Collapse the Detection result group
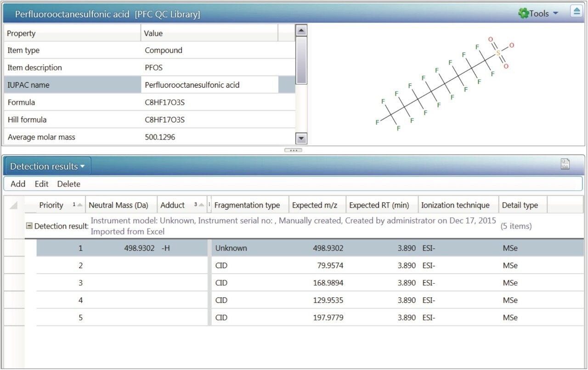588x370 pixels. click(x=29, y=226)
